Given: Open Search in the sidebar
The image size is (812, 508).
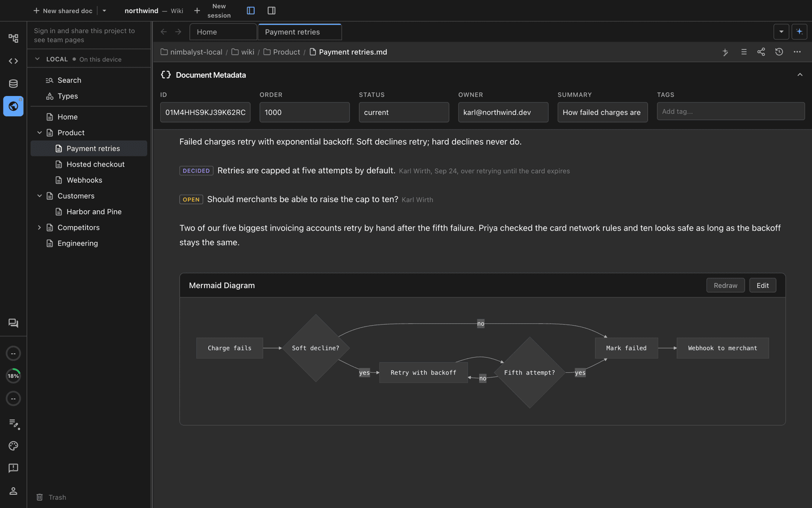Looking at the screenshot, I should coord(89,80).
